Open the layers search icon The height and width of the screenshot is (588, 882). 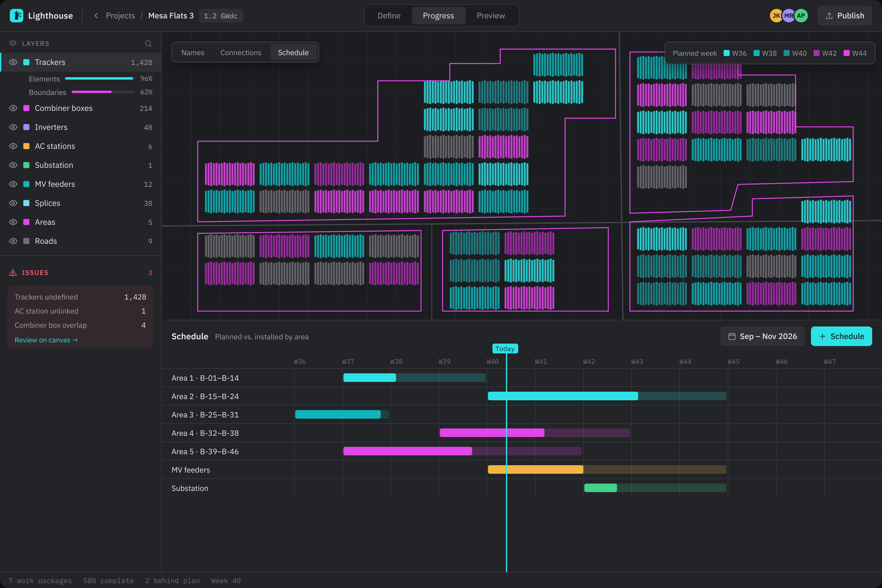tap(148, 43)
